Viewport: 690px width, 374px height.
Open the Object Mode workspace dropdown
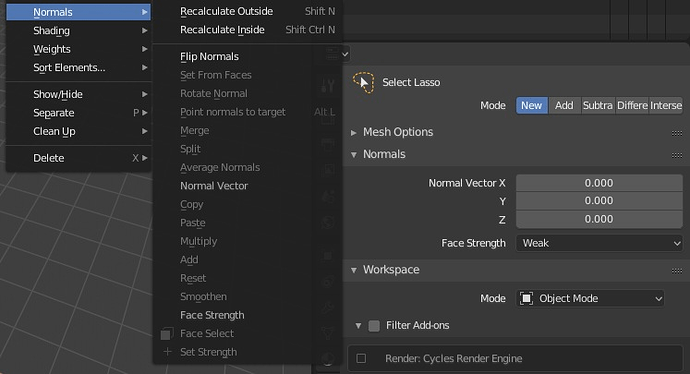tap(590, 299)
